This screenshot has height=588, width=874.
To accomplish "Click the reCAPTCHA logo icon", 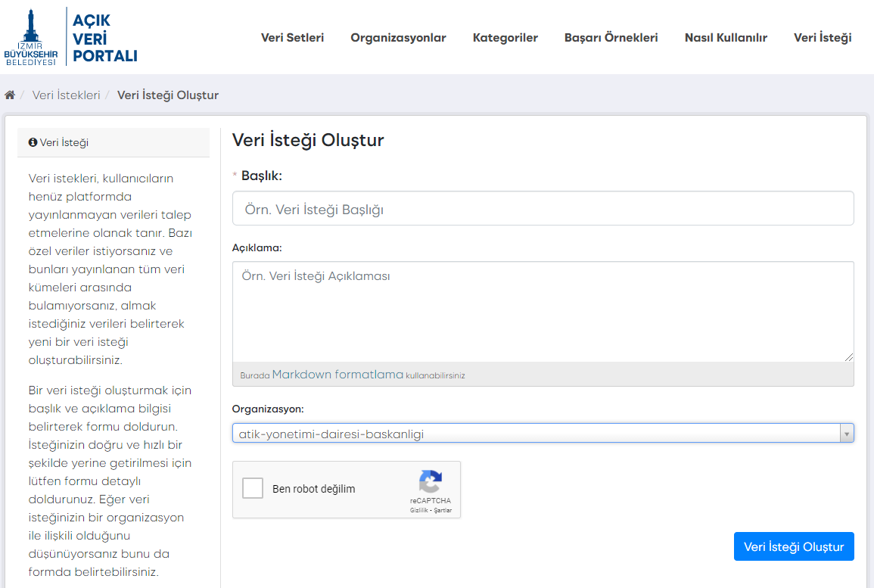I will (430, 481).
